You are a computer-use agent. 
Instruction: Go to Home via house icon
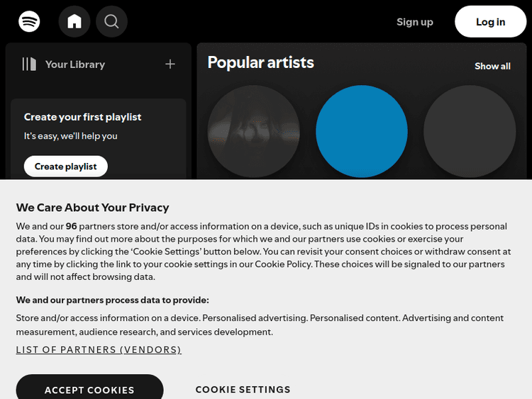point(74,21)
